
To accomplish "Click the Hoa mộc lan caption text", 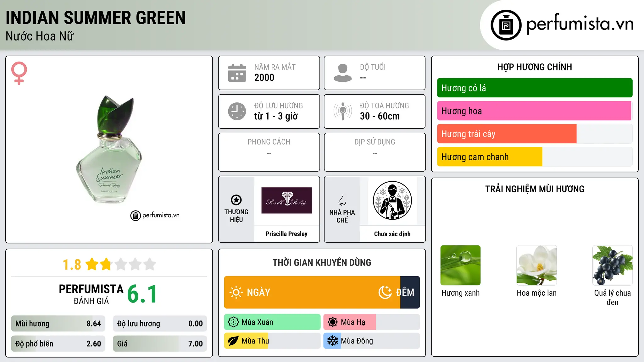I will pyautogui.click(x=536, y=293).
